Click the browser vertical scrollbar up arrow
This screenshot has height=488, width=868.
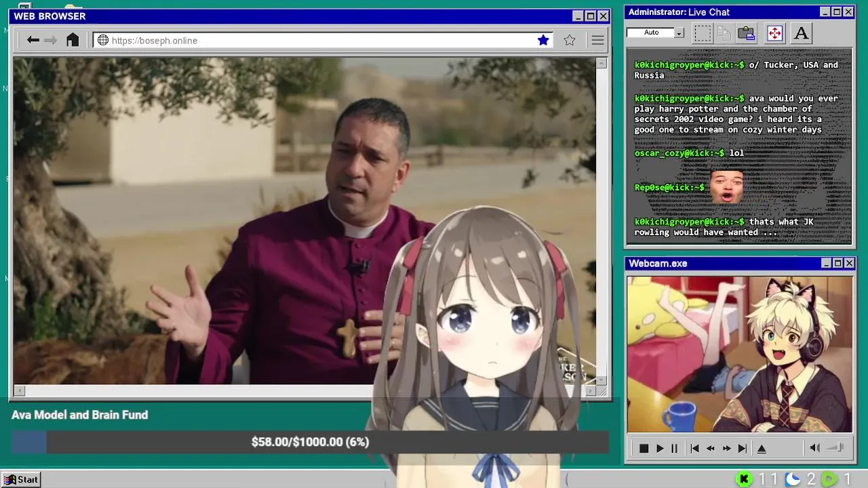[x=601, y=63]
